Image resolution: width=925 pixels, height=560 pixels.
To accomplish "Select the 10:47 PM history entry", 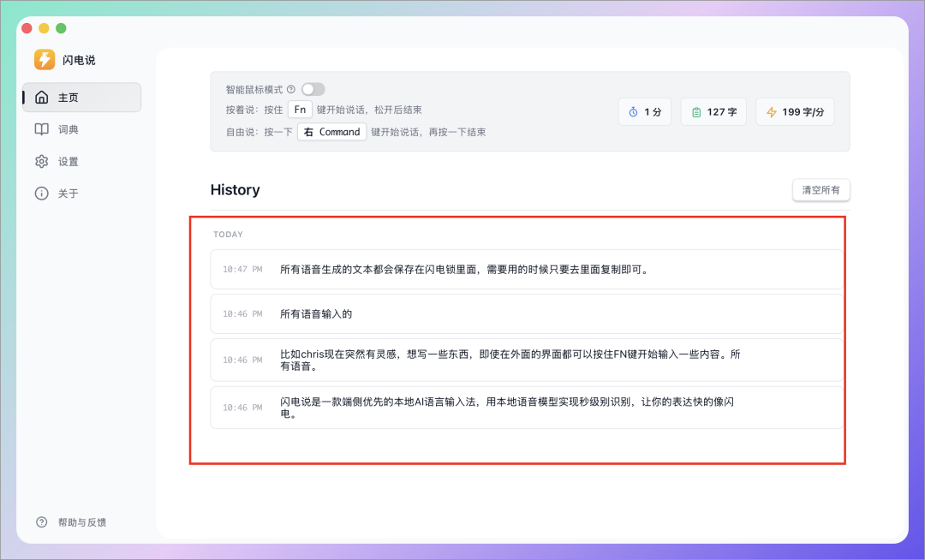I will click(x=527, y=269).
